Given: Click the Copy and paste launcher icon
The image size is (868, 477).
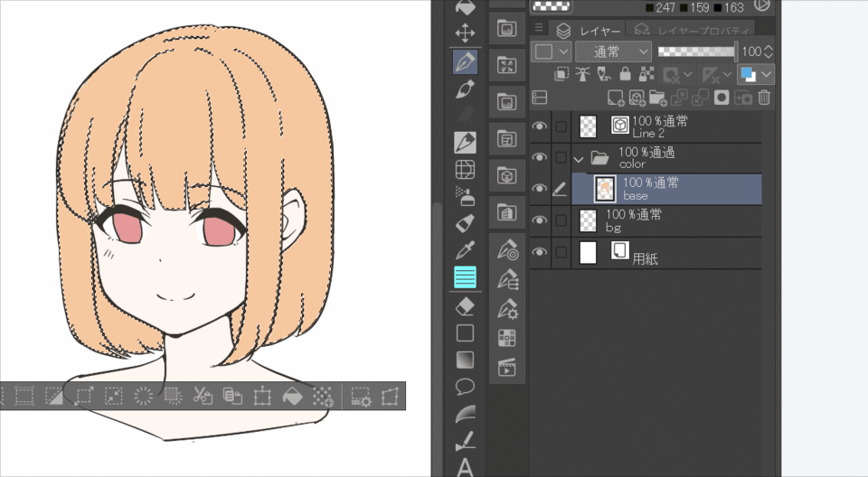Looking at the screenshot, I should tap(232, 397).
